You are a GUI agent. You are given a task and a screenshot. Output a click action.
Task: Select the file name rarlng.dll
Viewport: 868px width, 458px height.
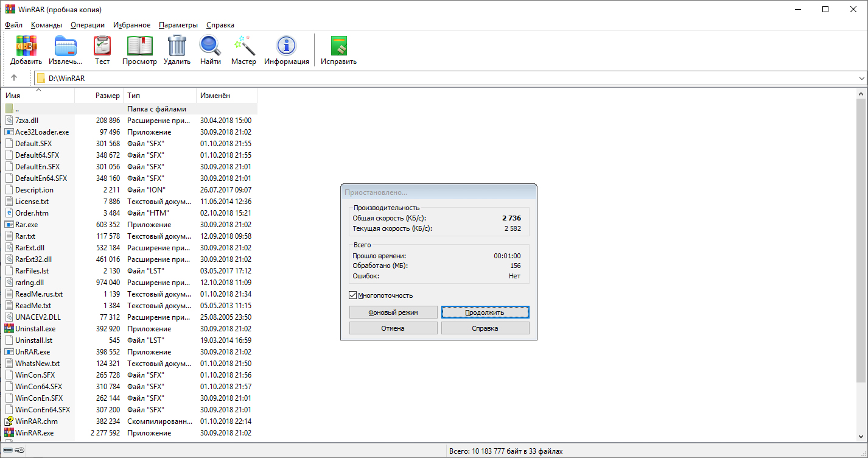click(x=29, y=283)
